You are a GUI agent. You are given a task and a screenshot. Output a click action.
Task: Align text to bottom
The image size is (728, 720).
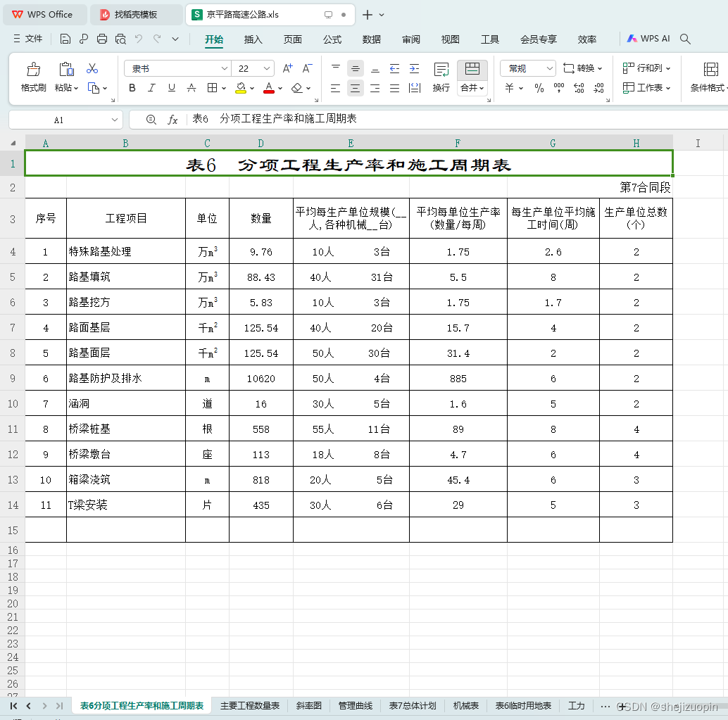tap(375, 69)
